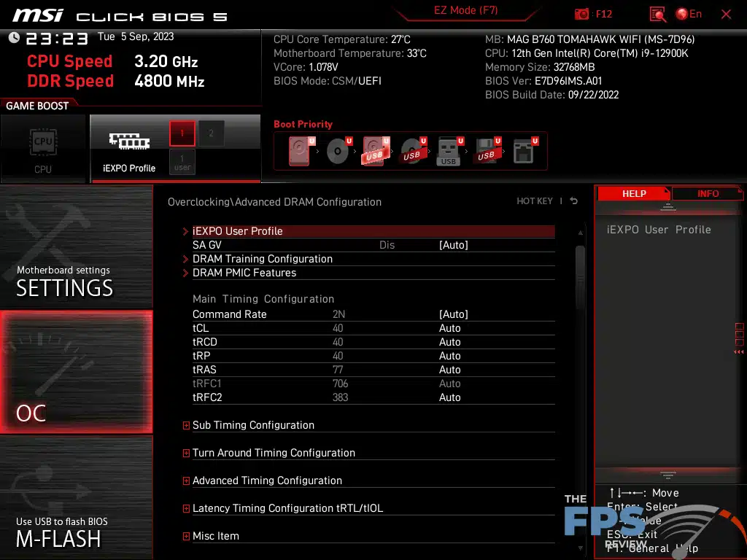Change language via the En globe icon

point(689,14)
